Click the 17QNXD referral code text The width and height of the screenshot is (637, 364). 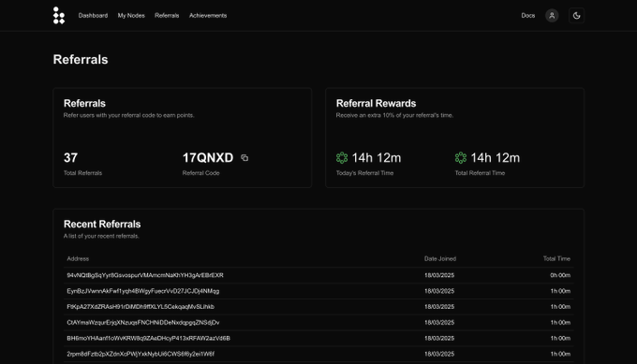(x=208, y=158)
